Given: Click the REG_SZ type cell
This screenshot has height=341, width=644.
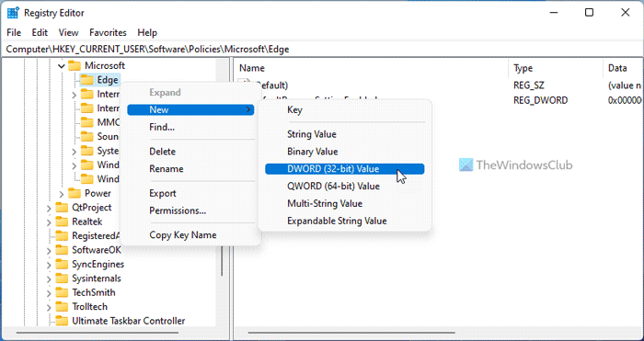Looking at the screenshot, I should point(530,85).
